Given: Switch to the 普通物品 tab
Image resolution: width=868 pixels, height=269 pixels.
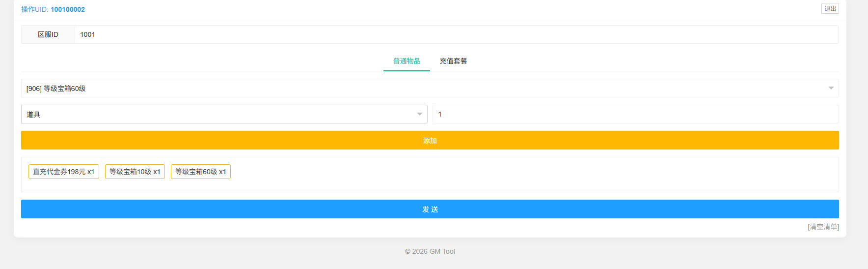Looking at the screenshot, I should pyautogui.click(x=407, y=61).
